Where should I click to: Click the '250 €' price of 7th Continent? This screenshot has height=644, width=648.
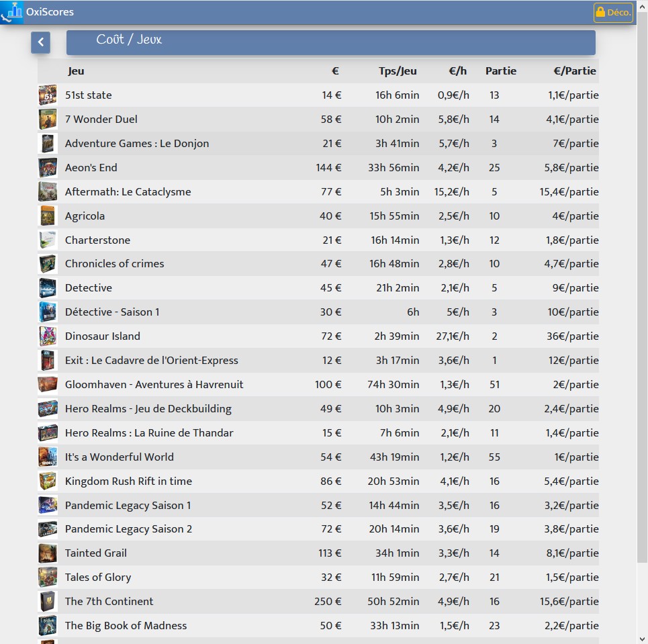[328, 602]
